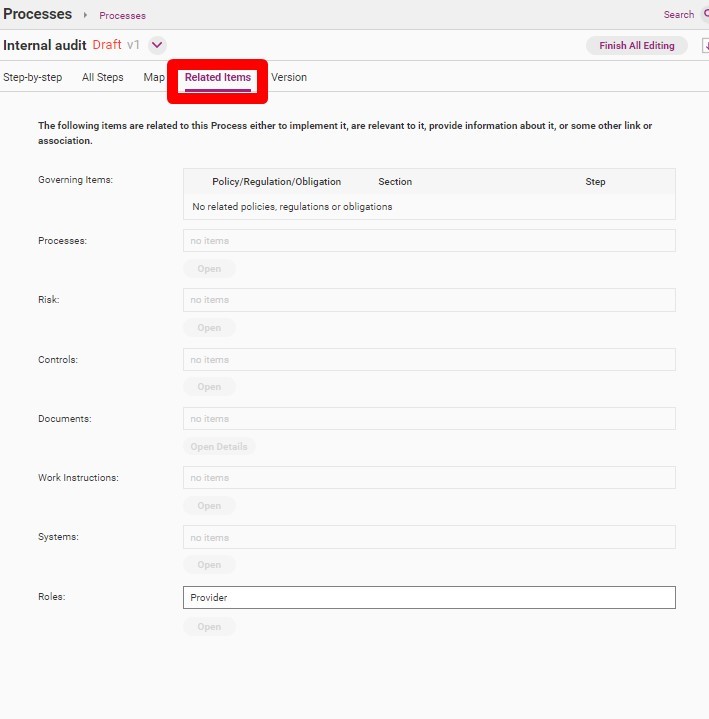Open the All Steps tab
Image resolution: width=709 pixels, height=719 pixels.
[103, 77]
